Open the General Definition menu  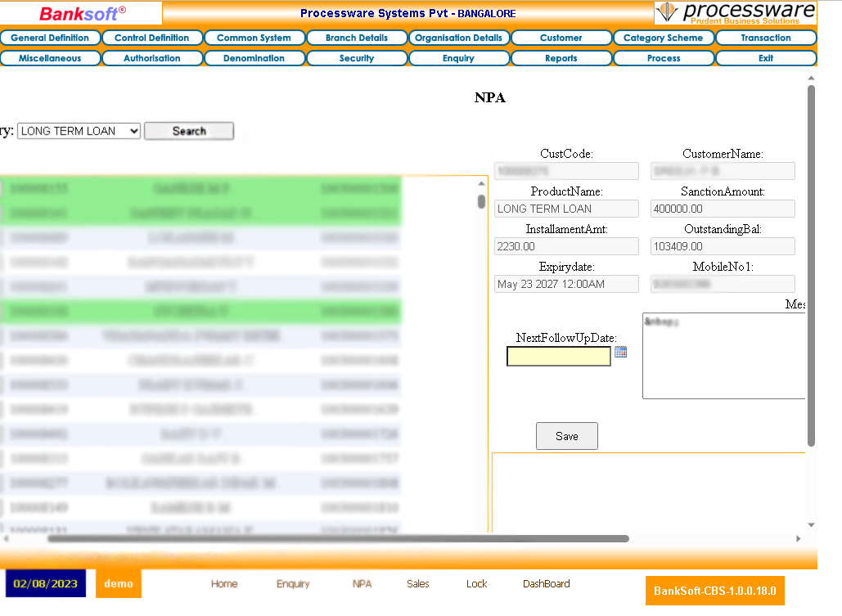click(x=50, y=38)
